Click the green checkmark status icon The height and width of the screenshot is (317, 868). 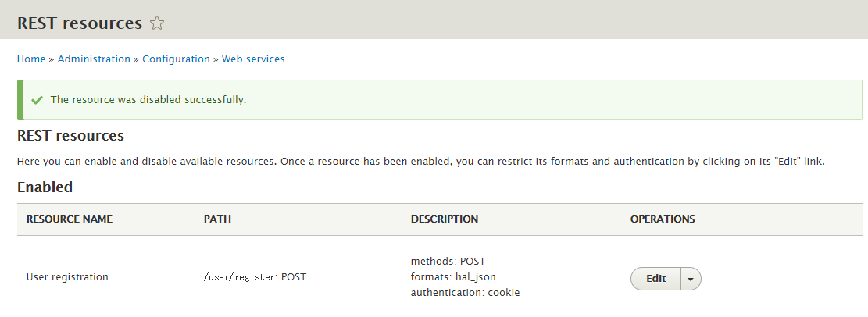click(x=37, y=100)
